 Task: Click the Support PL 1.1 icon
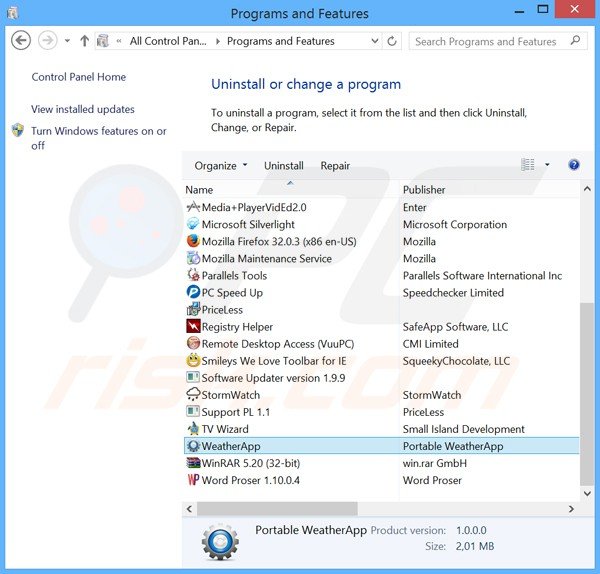pos(193,412)
